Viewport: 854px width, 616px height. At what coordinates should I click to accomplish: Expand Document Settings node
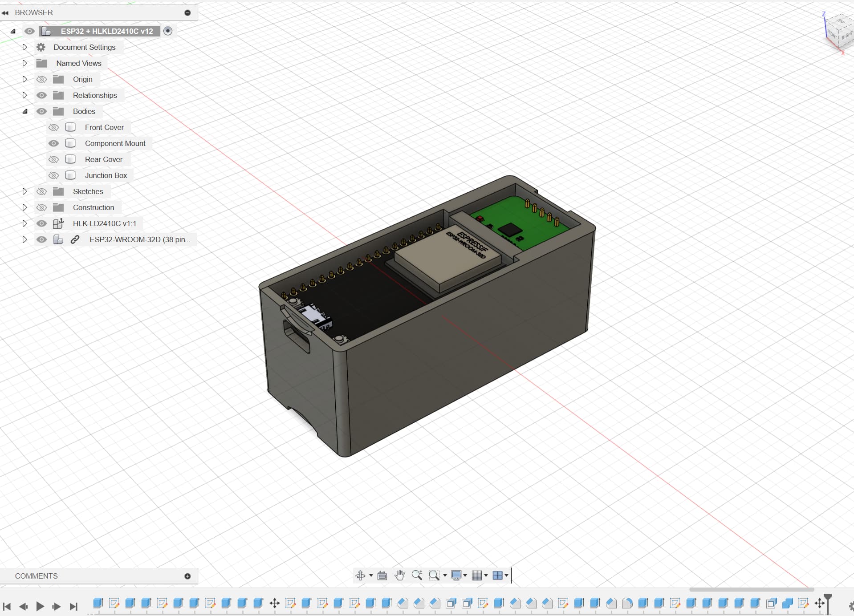click(24, 47)
